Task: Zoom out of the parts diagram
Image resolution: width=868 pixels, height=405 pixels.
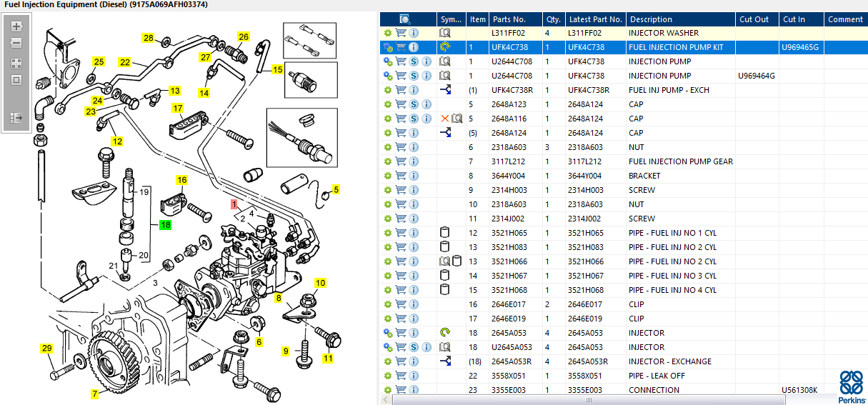Action: pos(16,43)
